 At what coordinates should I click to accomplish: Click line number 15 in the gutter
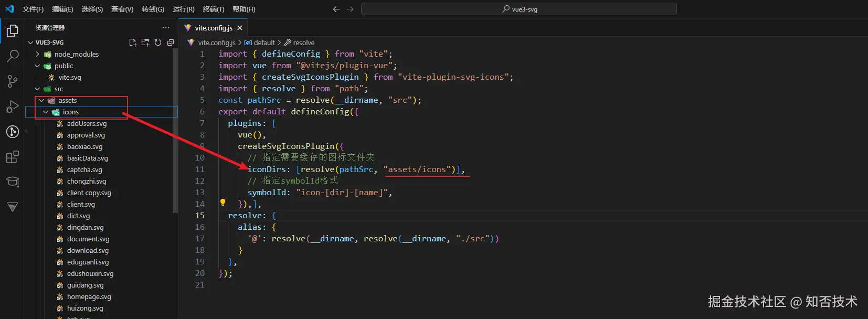(x=200, y=215)
